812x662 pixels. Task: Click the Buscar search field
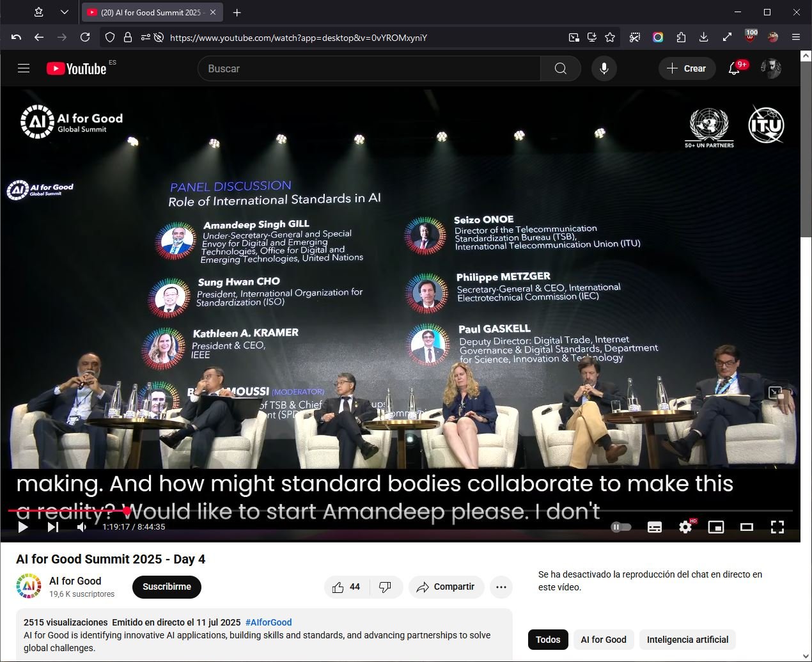tap(369, 68)
